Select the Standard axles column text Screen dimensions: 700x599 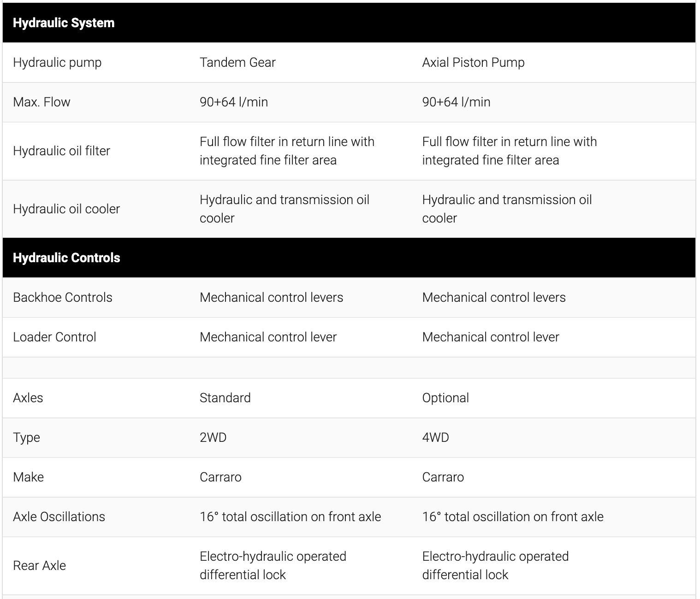click(225, 398)
